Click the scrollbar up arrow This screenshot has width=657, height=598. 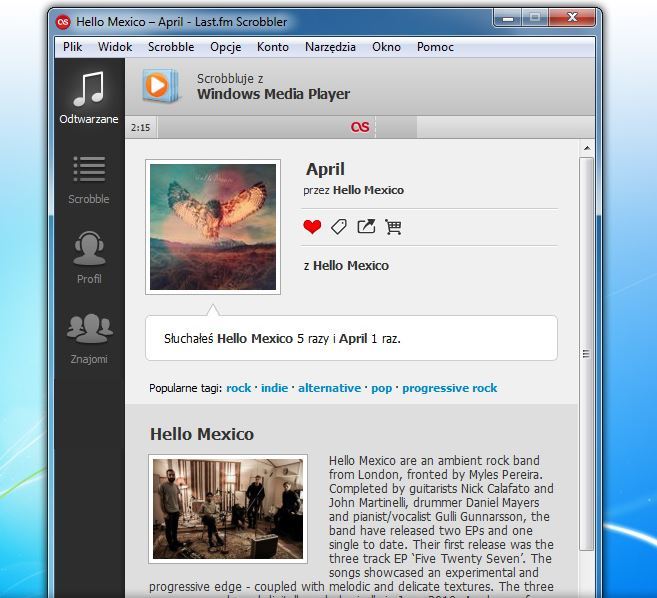(x=587, y=148)
